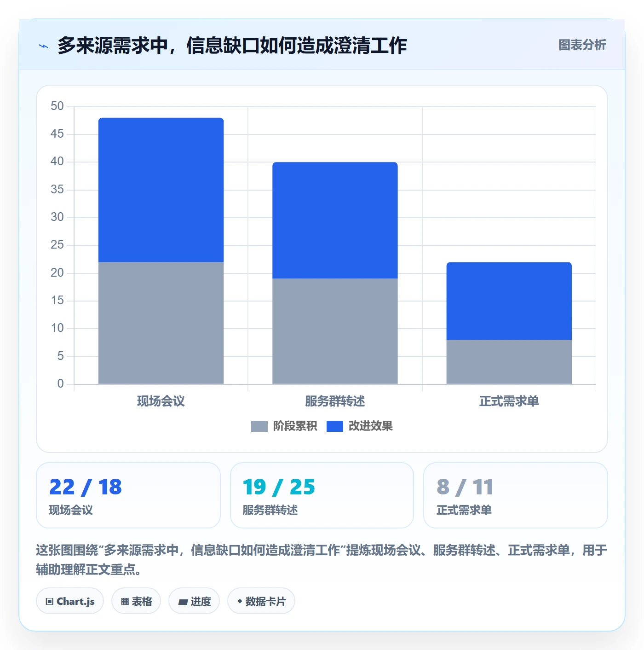The width and height of the screenshot is (644, 650).
Task: Click the 进度 chip bar icon
Action: 183,602
